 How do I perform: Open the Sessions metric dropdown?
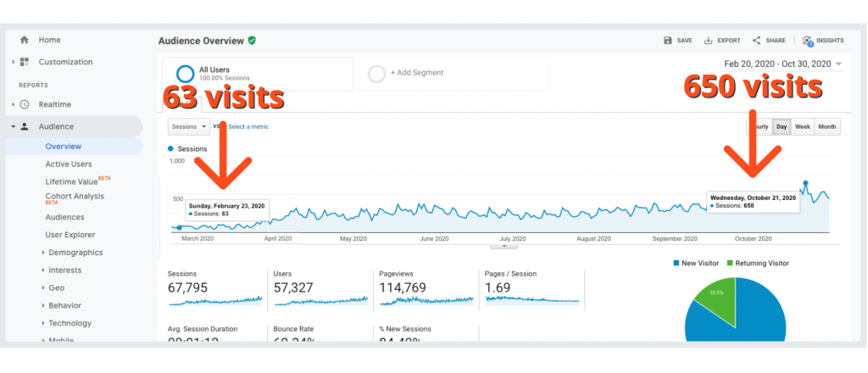pyautogui.click(x=189, y=126)
